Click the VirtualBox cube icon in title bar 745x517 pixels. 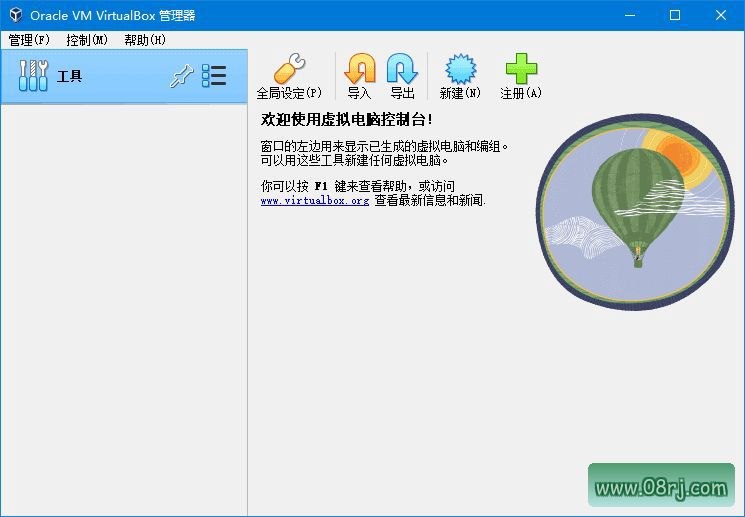click(x=16, y=15)
